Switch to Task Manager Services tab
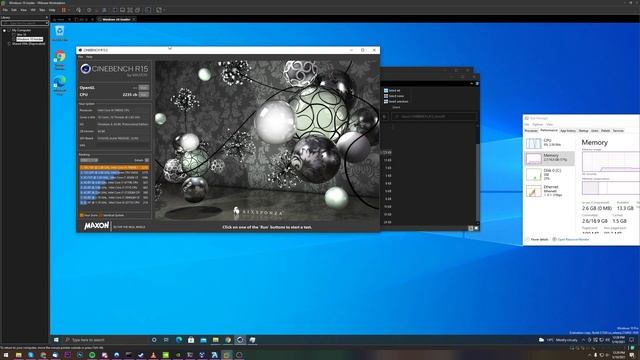 [x=618, y=131]
